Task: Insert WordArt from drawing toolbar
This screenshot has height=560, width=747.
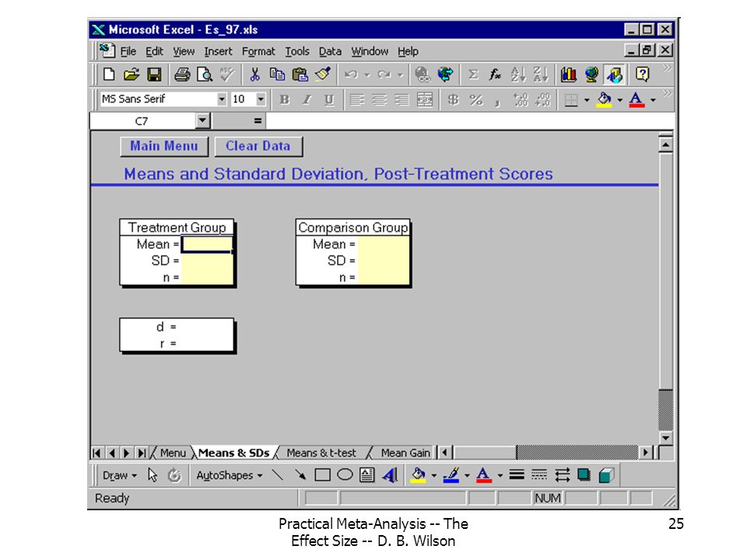Action: click(x=390, y=474)
